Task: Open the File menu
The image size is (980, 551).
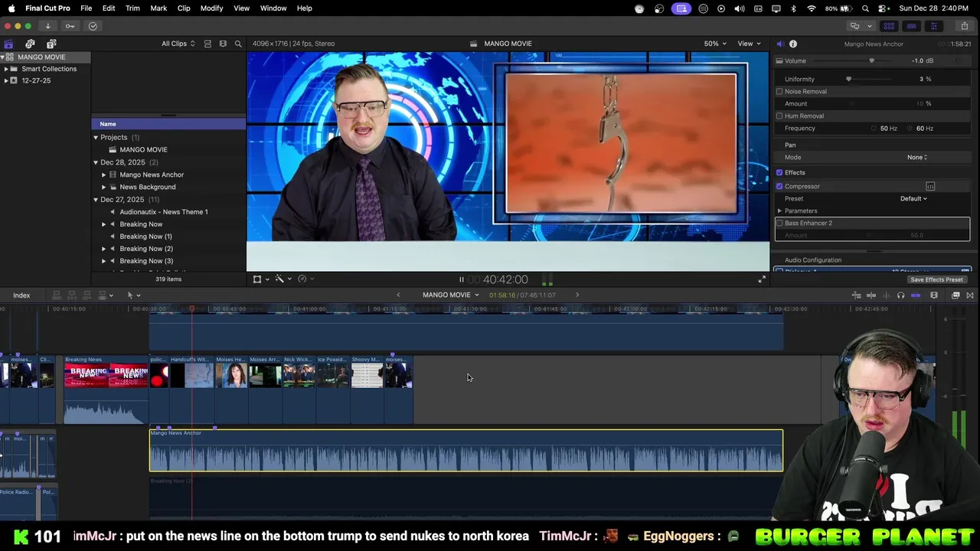Action: coord(86,8)
